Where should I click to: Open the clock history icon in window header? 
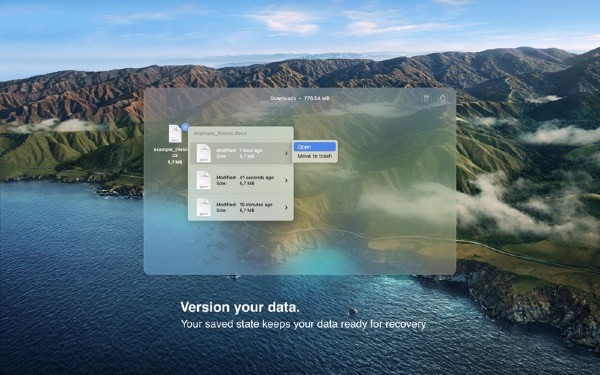coord(443,98)
